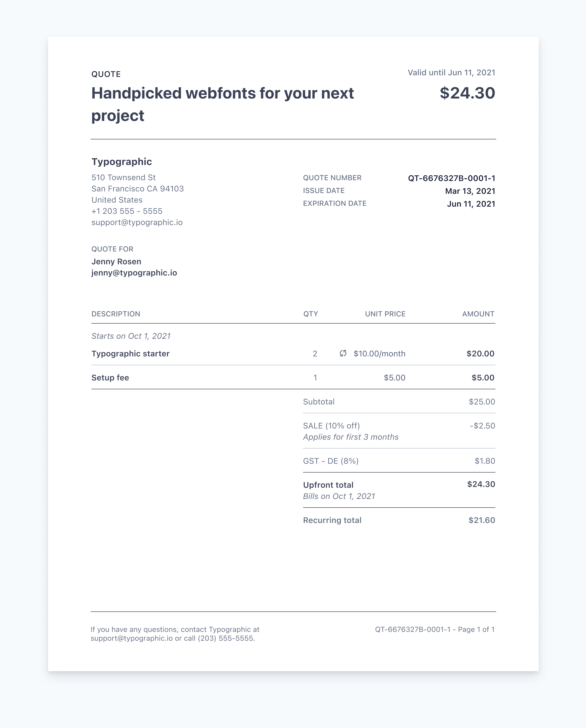Click the Typographic company name heading
The width and height of the screenshot is (586, 728).
point(122,162)
